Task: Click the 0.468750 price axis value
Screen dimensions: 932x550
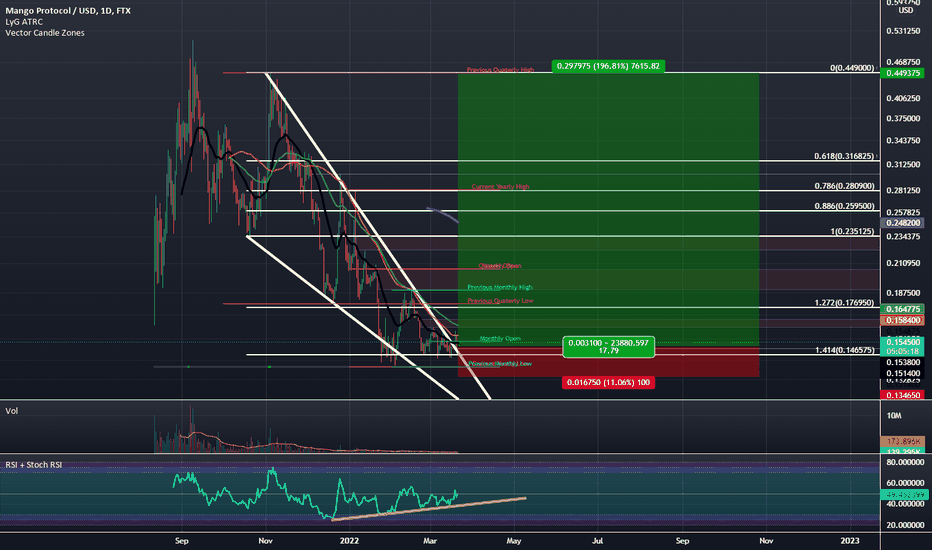Action: 903,62
